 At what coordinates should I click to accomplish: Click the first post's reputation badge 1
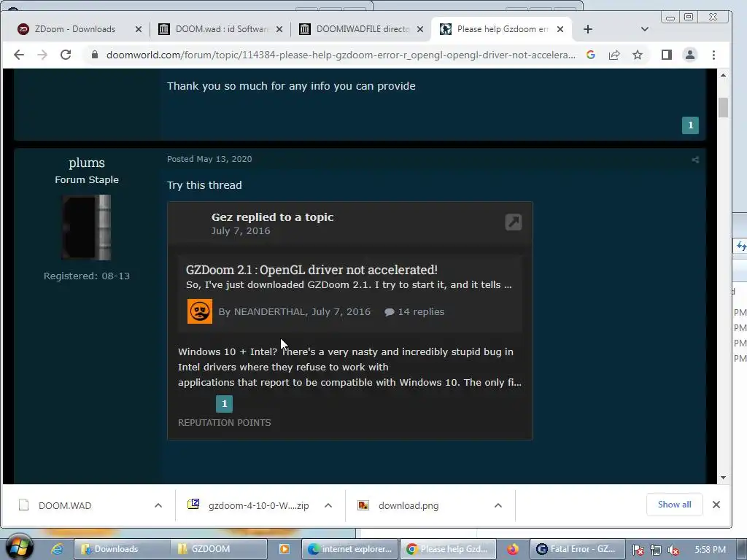click(690, 125)
